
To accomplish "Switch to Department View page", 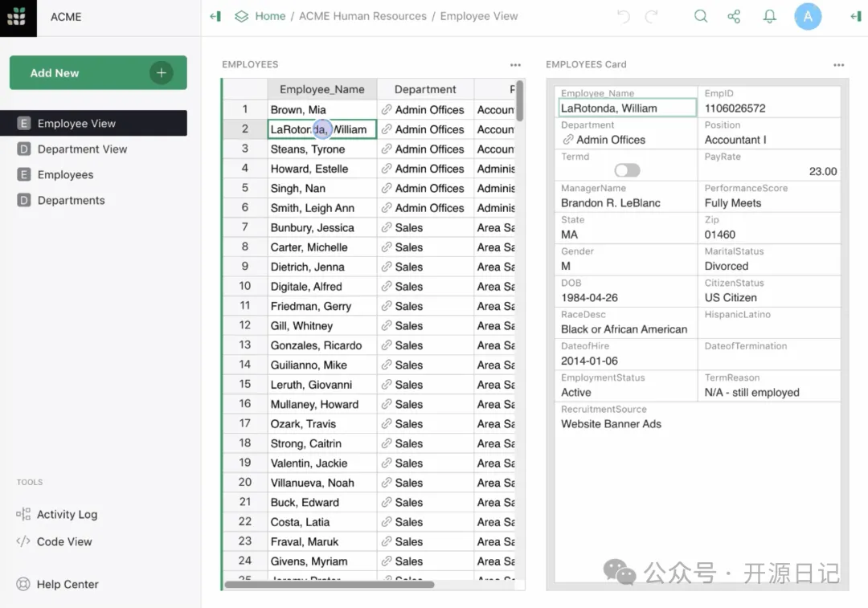I will point(82,149).
